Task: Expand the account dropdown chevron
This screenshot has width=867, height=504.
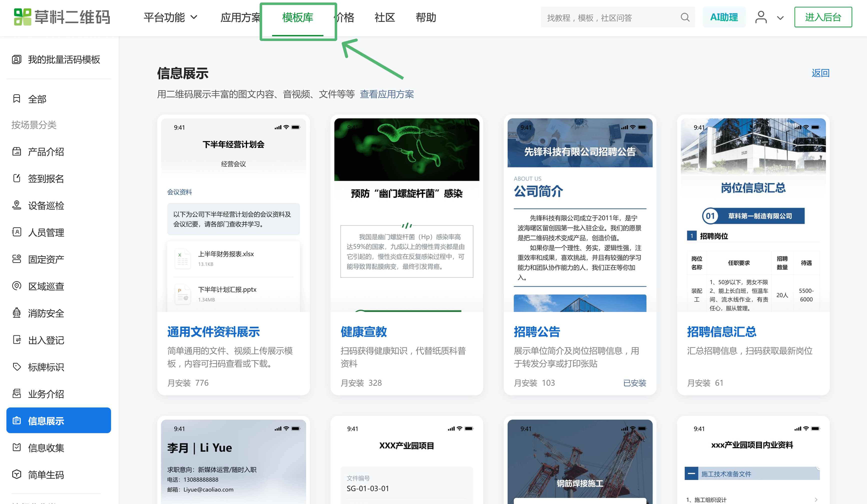Action: (780, 18)
